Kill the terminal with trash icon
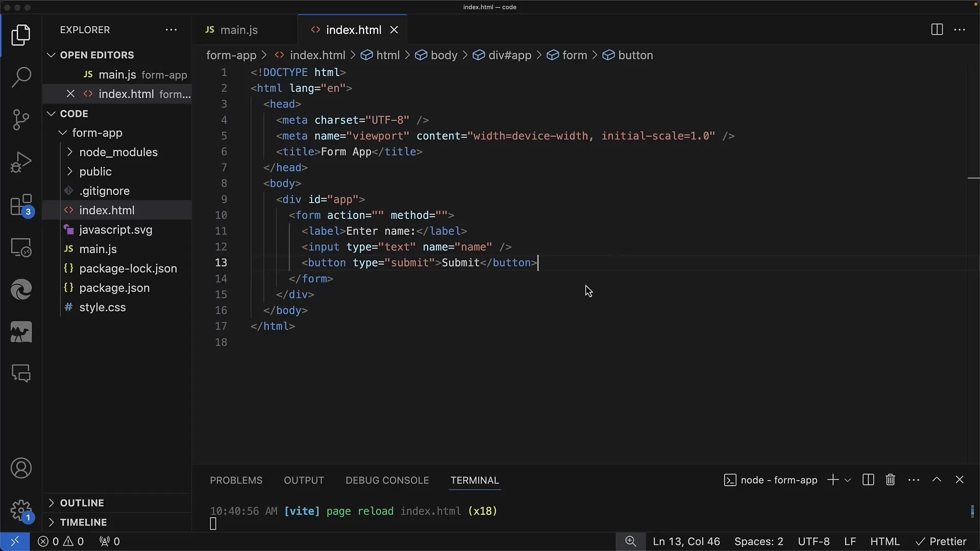The height and width of the screenshot is (551, 980). click(890, 480)
